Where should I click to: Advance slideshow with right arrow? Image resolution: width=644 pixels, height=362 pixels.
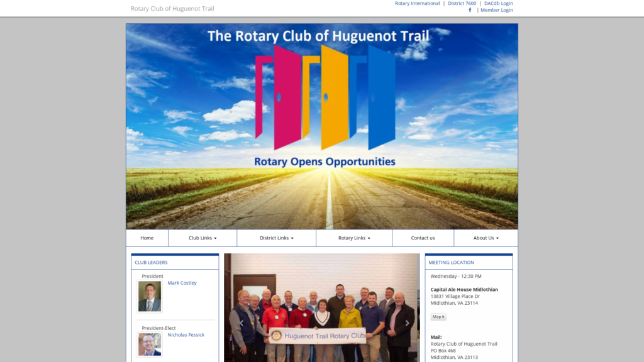click(407, 323)
